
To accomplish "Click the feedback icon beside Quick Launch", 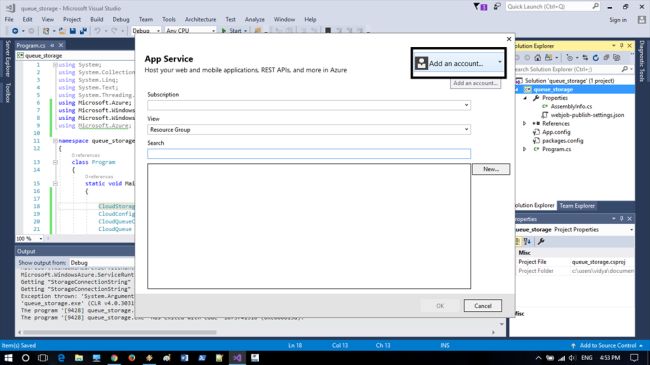I will [x=497, y=7].
